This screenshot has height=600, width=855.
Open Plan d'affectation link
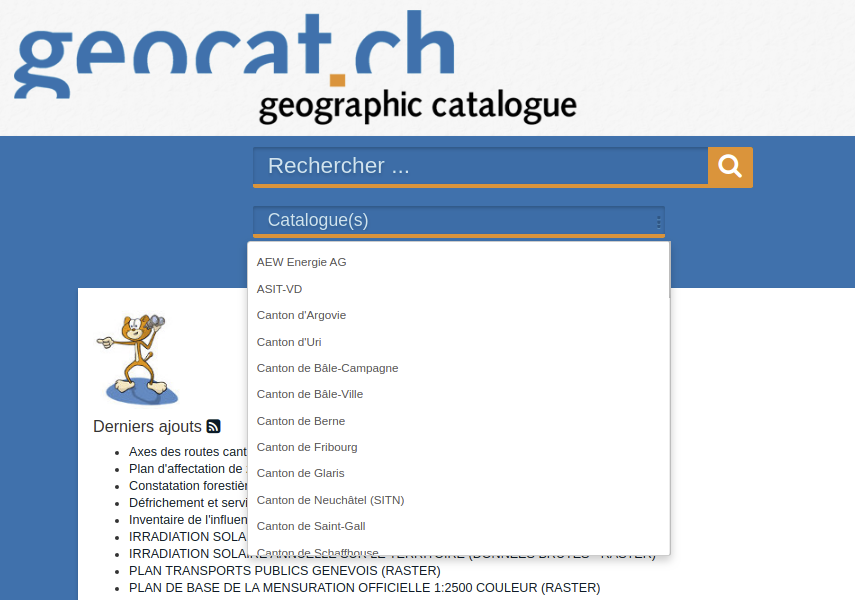(x=188, y=469)
